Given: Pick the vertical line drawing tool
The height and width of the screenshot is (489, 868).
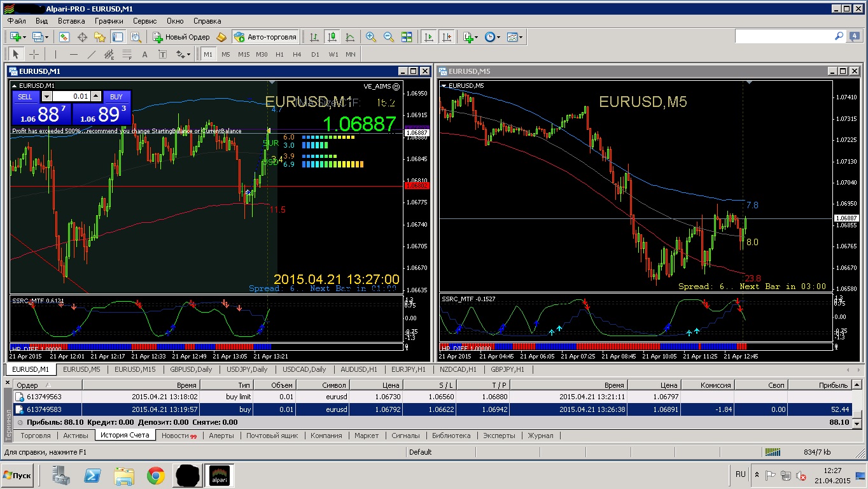Looking at the screenshot, I should (55, 54).
